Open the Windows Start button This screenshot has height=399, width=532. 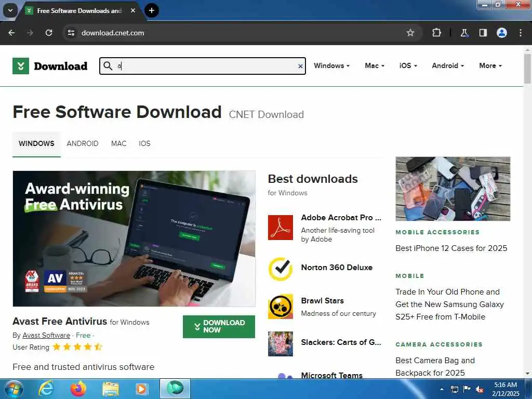(x=13, y=389)
